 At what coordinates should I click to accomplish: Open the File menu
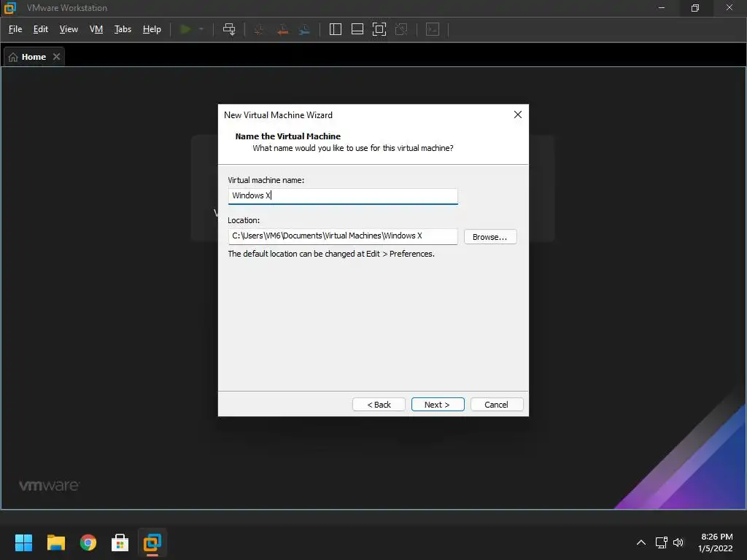[15, 29]
